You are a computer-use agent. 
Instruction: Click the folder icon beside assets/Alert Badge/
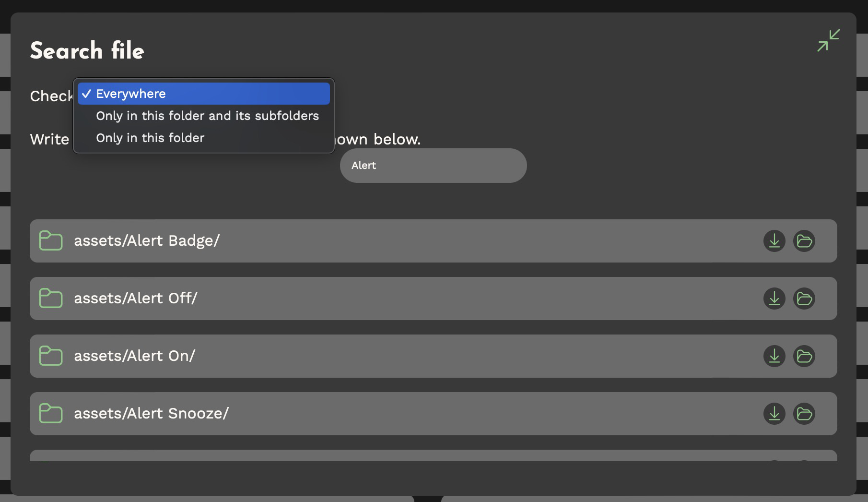point(51,240)
